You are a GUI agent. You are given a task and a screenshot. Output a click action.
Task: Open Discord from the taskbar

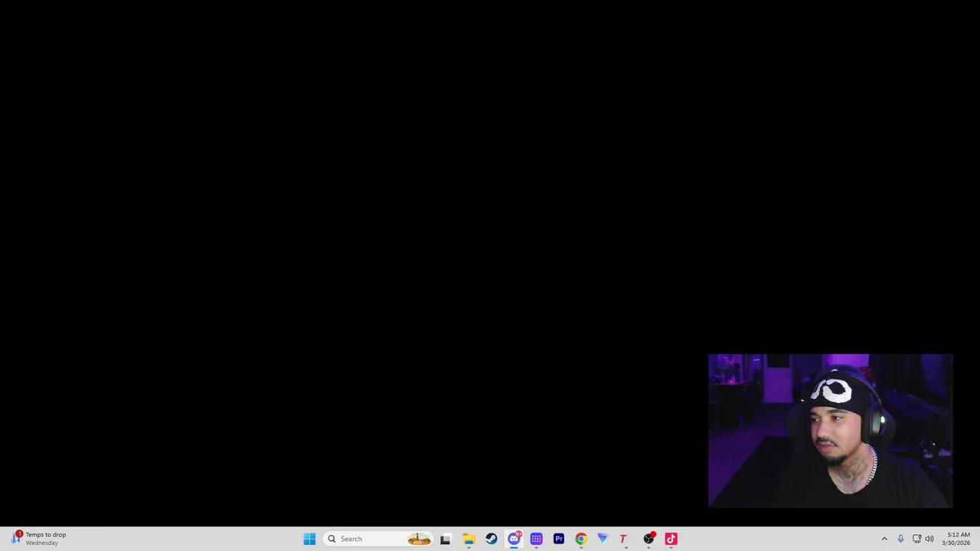[514, 539]
